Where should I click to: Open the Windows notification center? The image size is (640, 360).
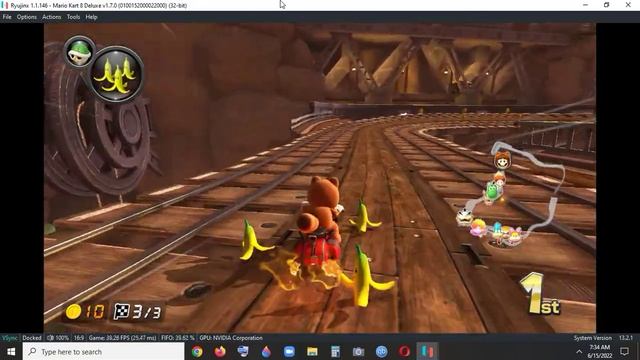click(x=624, y=351)
